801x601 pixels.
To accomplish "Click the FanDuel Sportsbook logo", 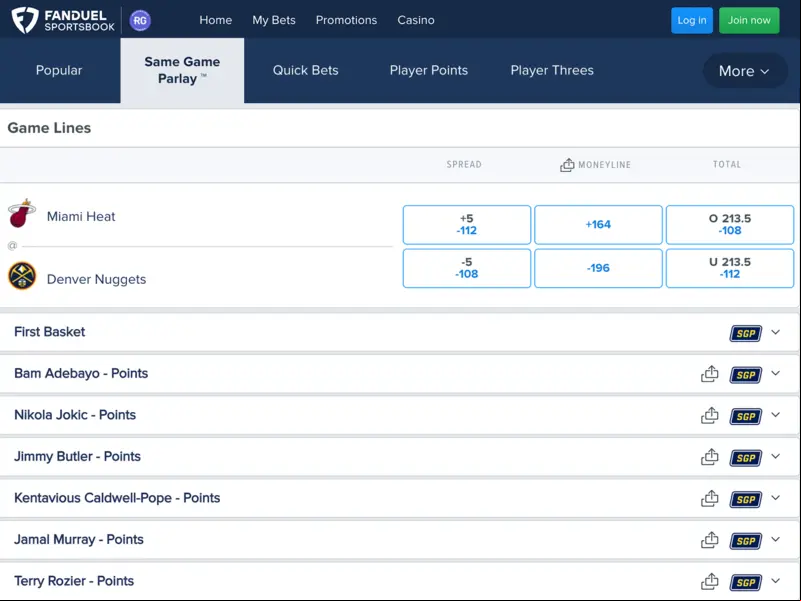I will pos(63,20).
